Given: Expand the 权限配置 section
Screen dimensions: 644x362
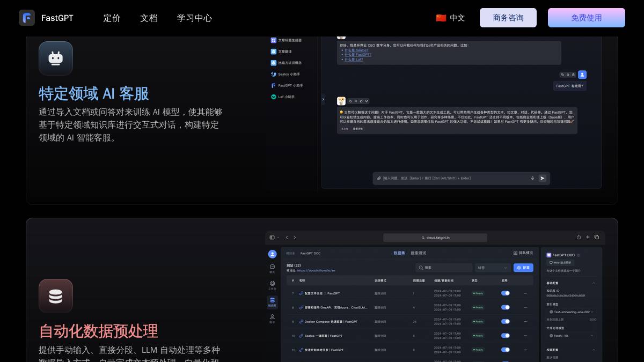Looking at the screenshot, I should 594,349.
